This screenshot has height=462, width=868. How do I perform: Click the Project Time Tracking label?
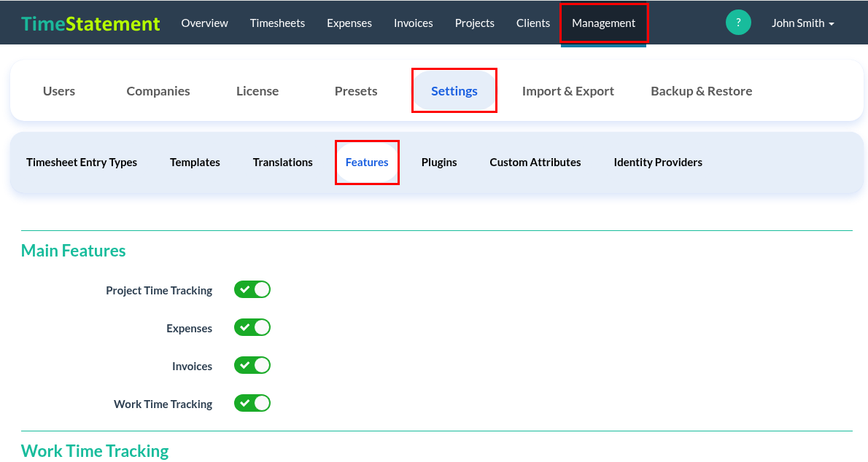159,291
